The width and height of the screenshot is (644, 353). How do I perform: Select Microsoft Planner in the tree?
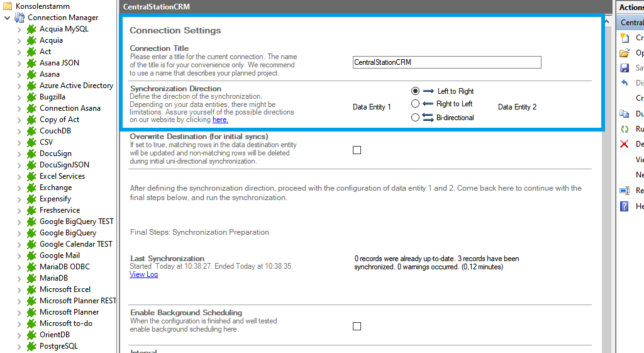[x=69, y=312]
